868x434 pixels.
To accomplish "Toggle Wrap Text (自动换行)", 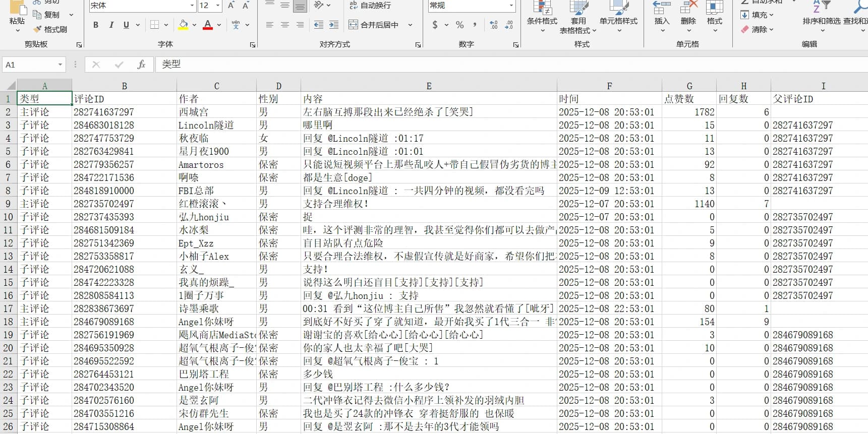I will (x=370, y=6).
